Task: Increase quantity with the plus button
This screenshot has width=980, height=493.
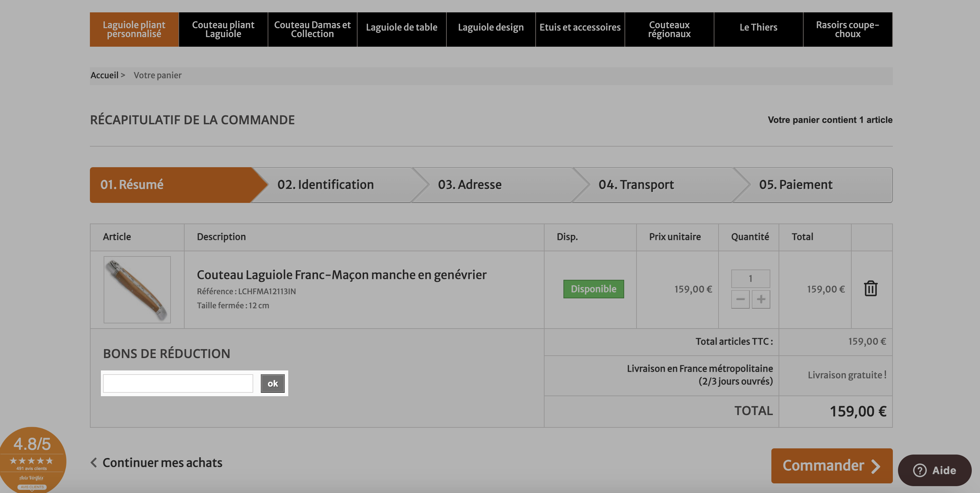Action: [x=761, y=299]
